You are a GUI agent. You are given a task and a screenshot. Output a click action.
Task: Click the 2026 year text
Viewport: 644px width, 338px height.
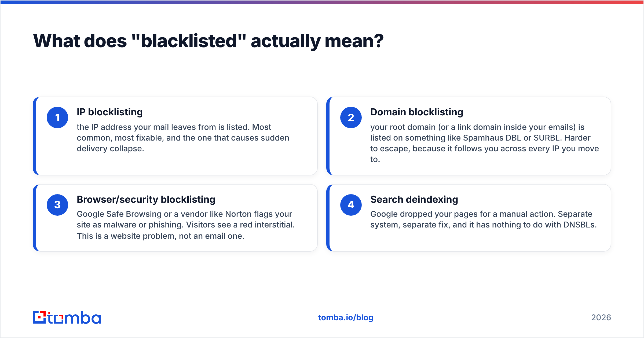601,318
